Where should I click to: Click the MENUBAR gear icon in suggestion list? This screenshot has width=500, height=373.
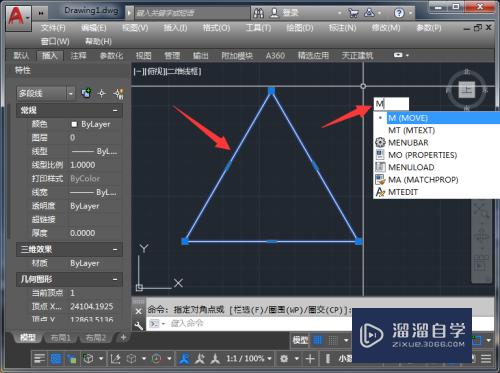coord(380,142)
